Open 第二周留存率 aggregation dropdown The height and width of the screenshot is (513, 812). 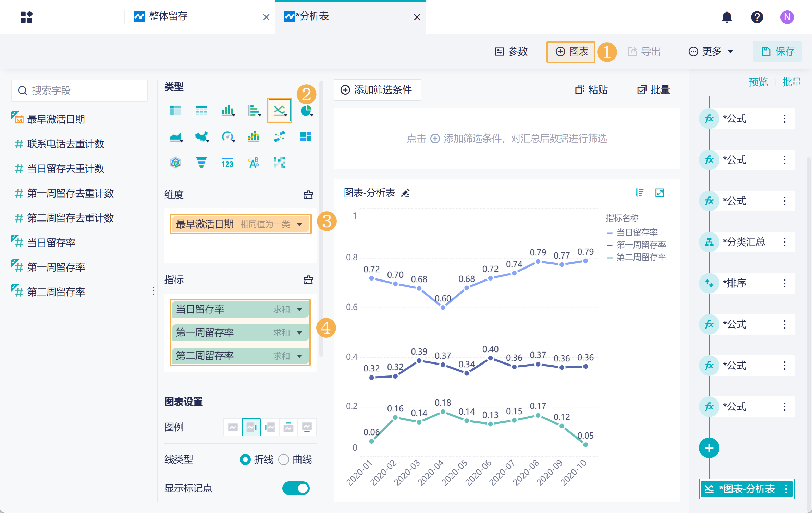point(299,356)
